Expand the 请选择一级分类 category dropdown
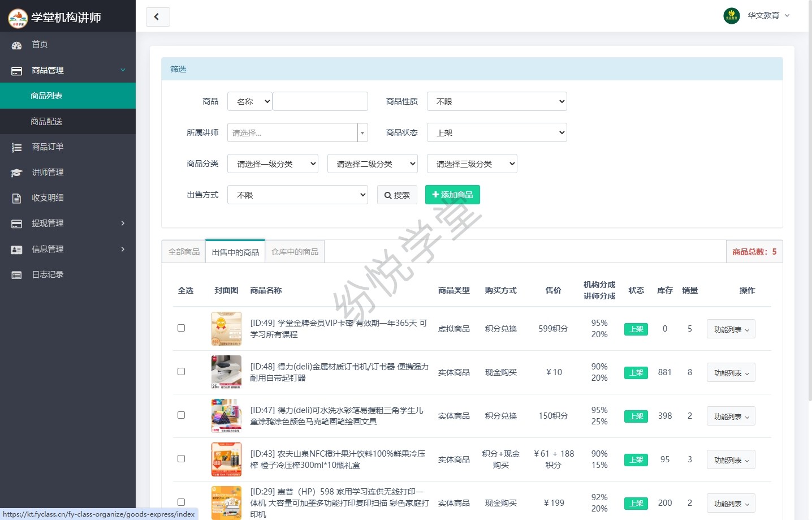This screenshot has width=812, height=520. [273, 164]
